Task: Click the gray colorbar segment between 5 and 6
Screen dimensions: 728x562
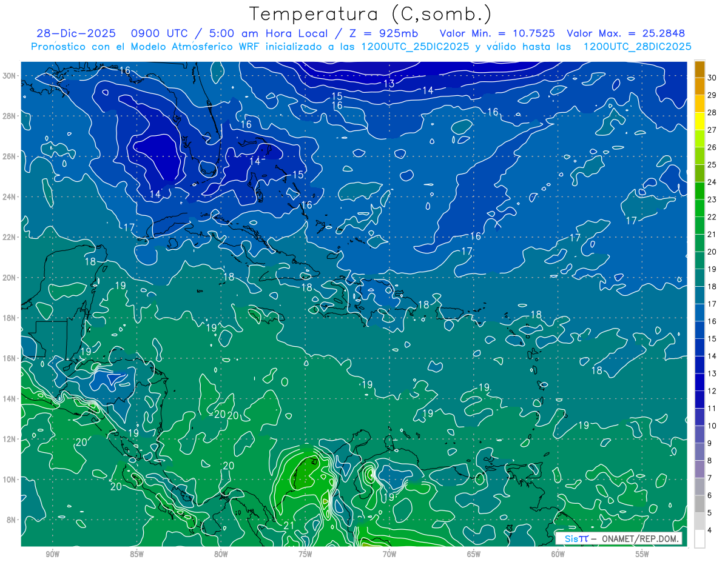Action: tap(700, 504)
